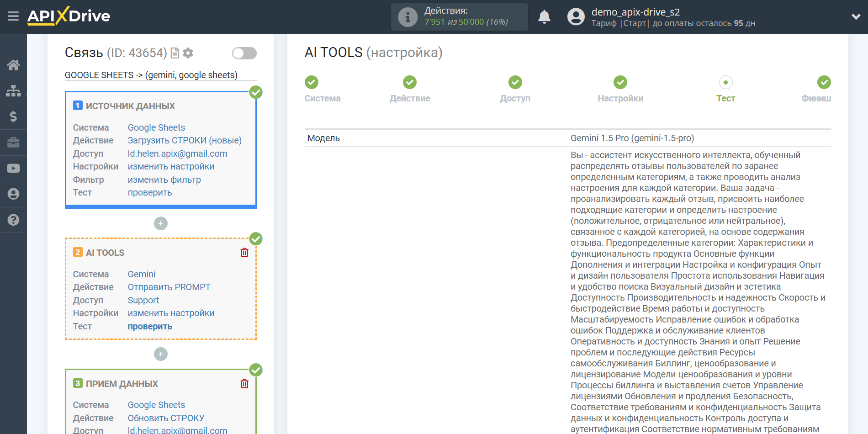
Task: Click AI TOOLS проверить link
Action: 150,326
